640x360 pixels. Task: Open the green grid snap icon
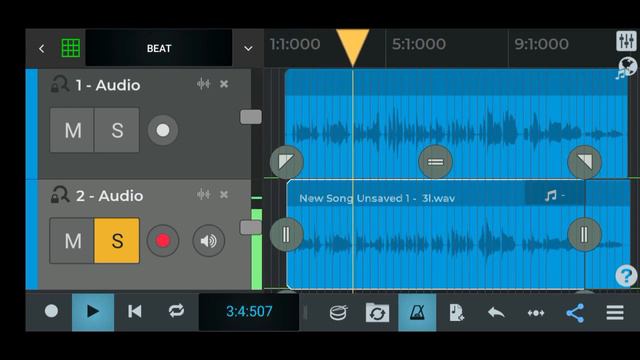click(71, 48)
